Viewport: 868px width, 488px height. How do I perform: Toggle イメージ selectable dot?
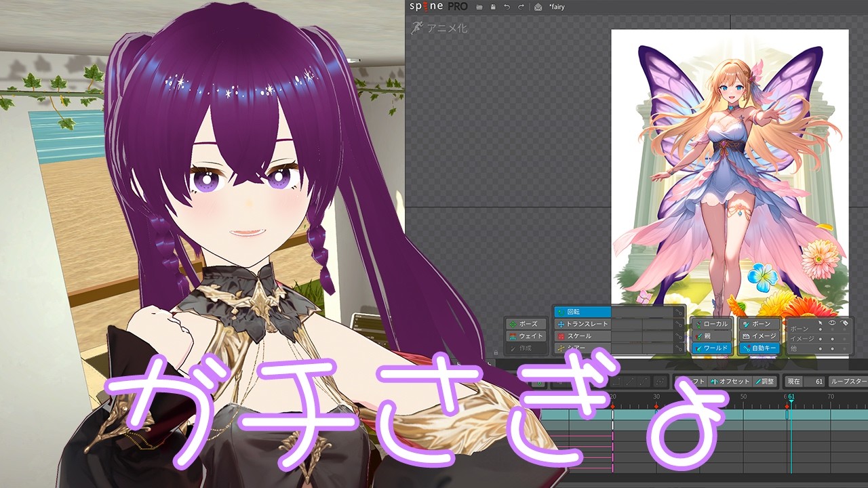click(821, 338)
